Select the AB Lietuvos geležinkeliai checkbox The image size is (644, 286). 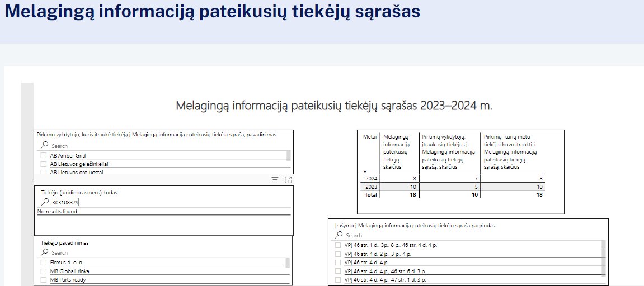[x=44, y=164]
